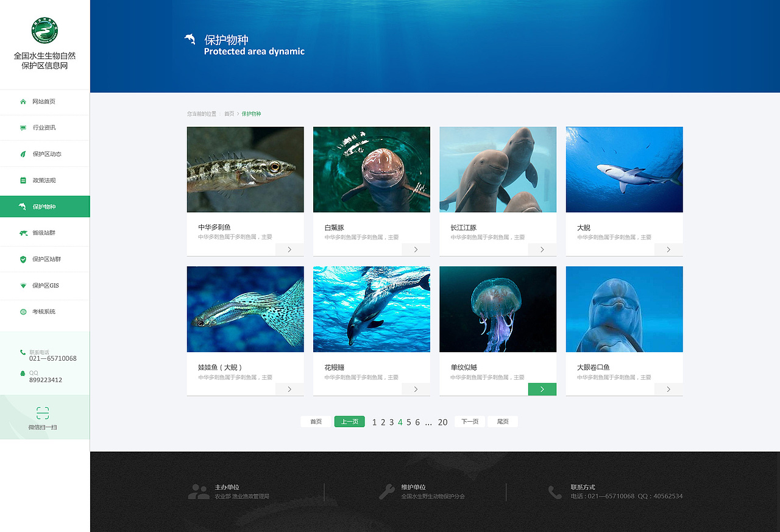Go to page 6

(x=417, y=422)
